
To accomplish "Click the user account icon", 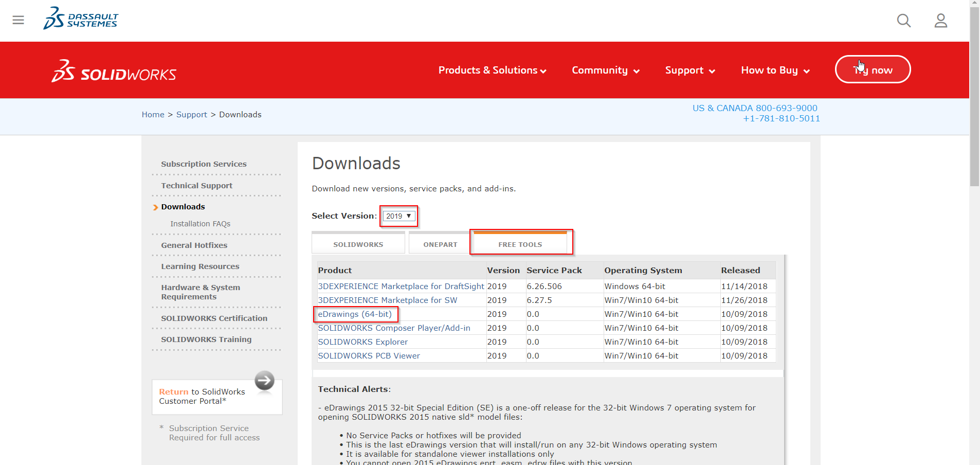I will [940, 21].
